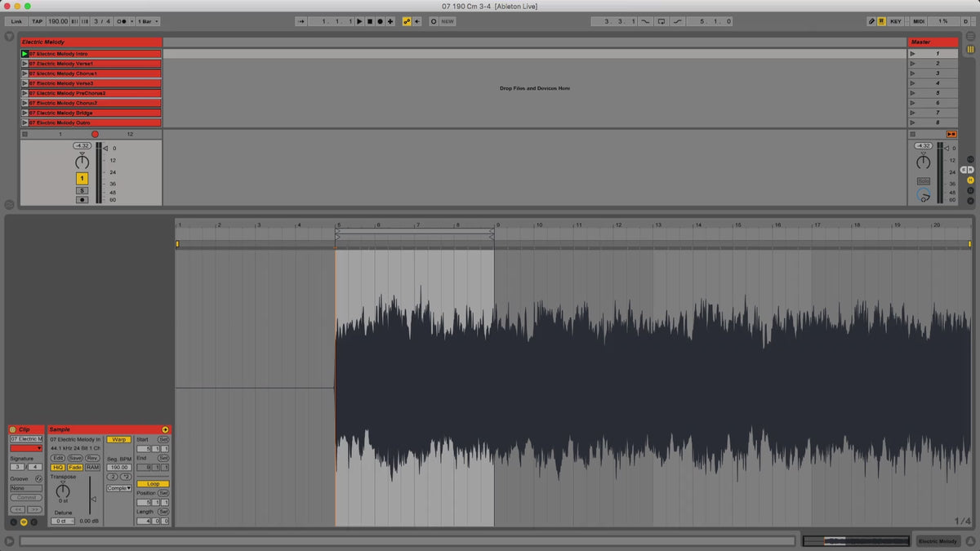
Task: Open KEY map mode
Action: pos(896,21)
